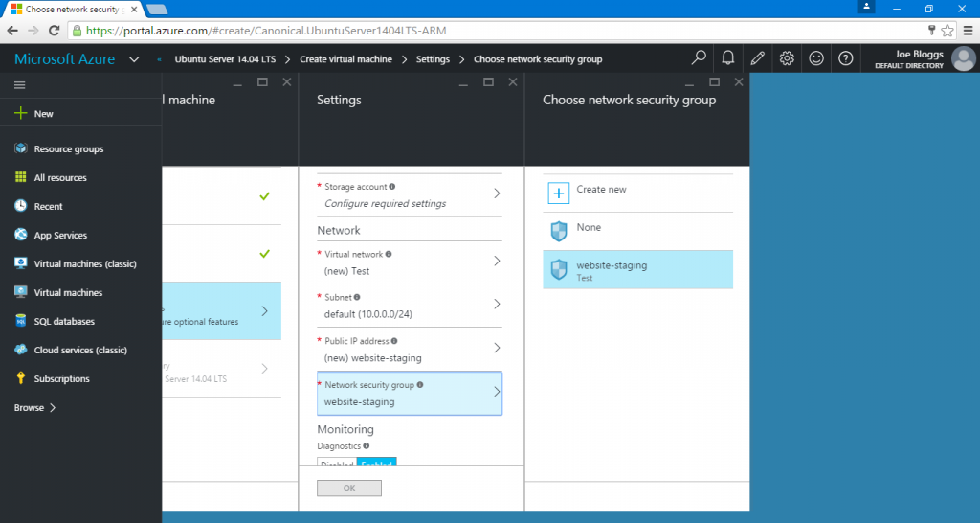Click Storage account info icon
The height and width of the screenshot is (523, 980).
[x=391, y=187]
